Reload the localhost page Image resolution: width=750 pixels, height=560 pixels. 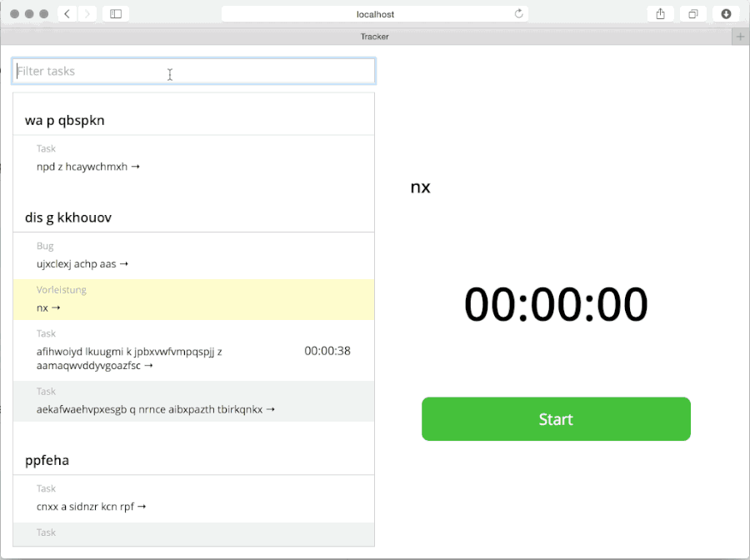518,13
